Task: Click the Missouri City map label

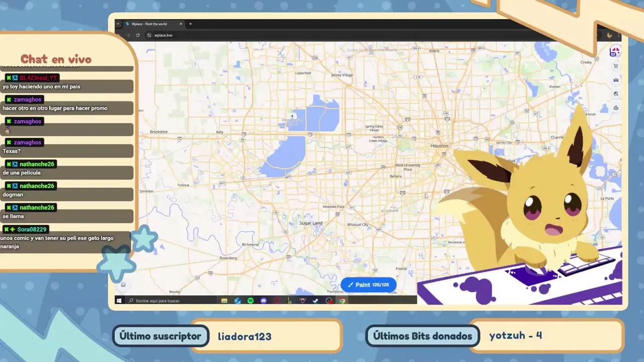Action: click(358, 224)
